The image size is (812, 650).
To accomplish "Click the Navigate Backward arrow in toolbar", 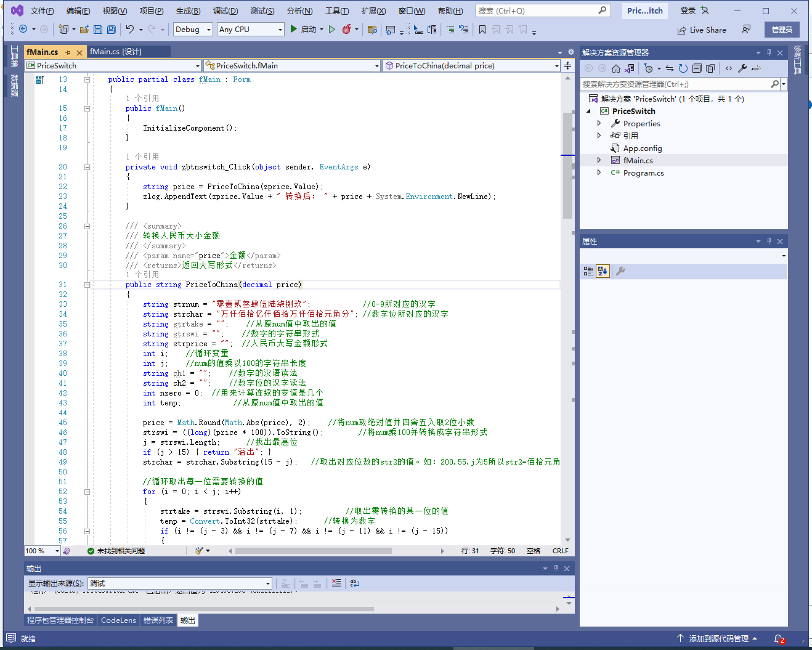I will pos(23,29).
